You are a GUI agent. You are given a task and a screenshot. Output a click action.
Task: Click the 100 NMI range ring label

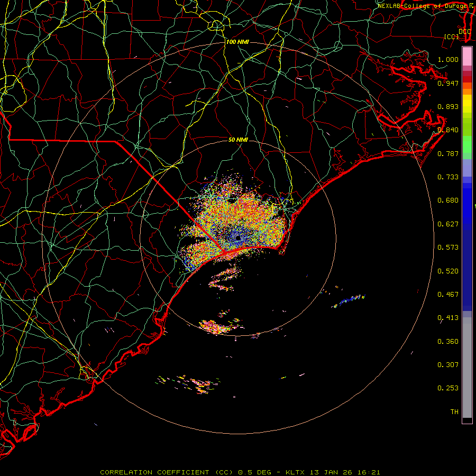click(237, 42)
